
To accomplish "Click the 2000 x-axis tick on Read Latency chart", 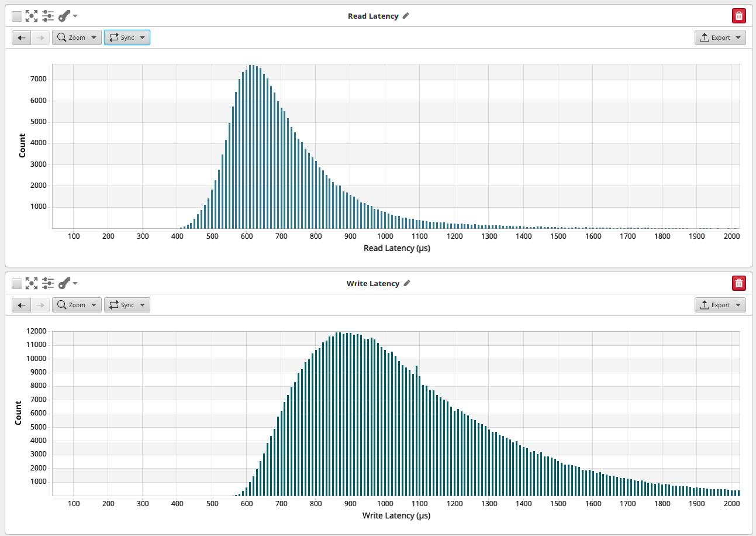I will click(x=731, y=236).
